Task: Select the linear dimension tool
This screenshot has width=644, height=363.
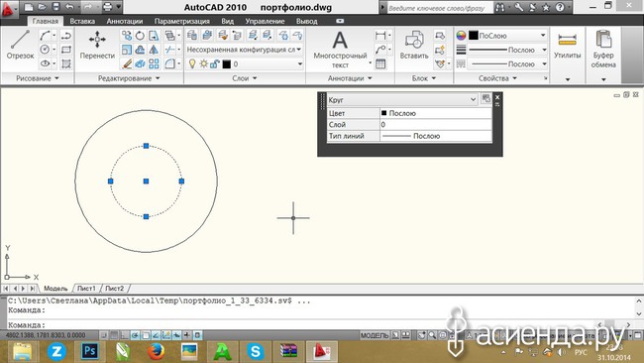Action: (380, 36)
